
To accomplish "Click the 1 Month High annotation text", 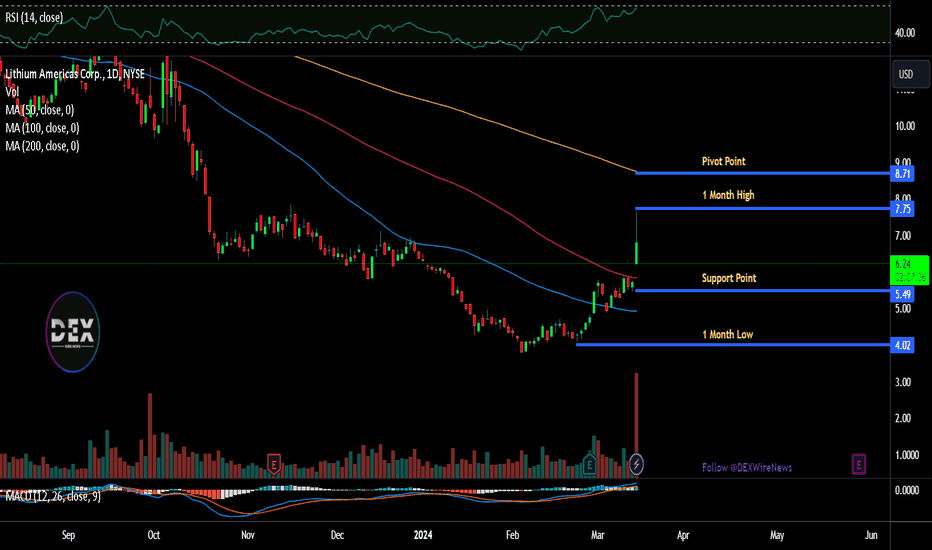I will [x=728, y=195].
